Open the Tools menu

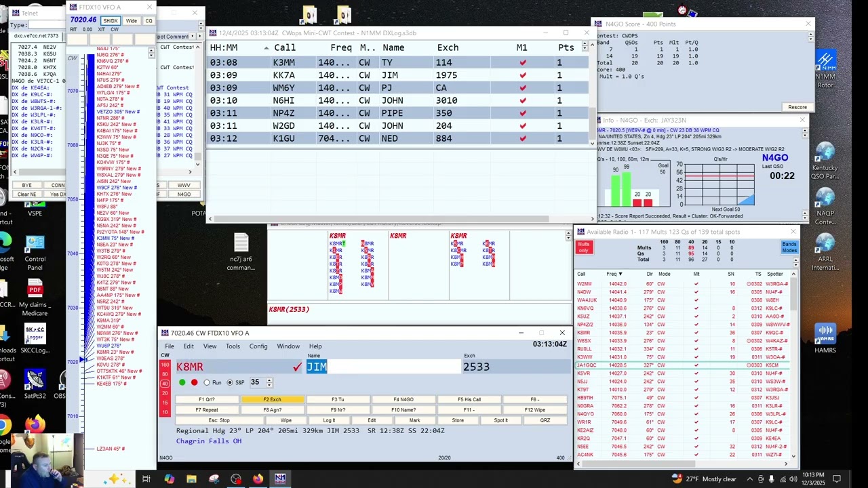(233, 346)
